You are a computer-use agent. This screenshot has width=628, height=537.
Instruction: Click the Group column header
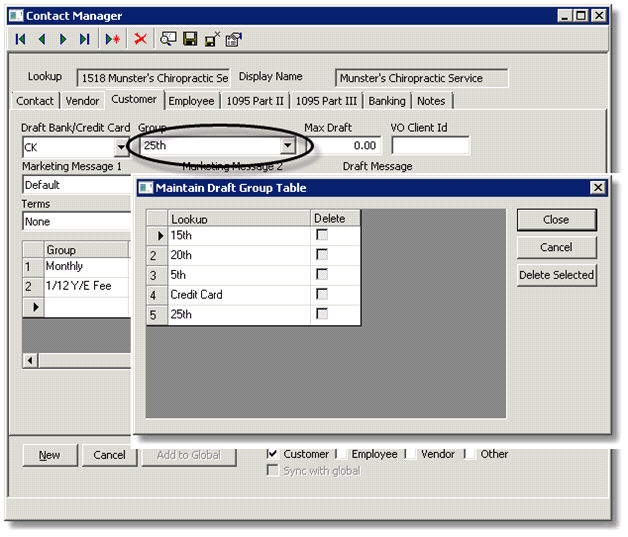[x=87, y=250]
